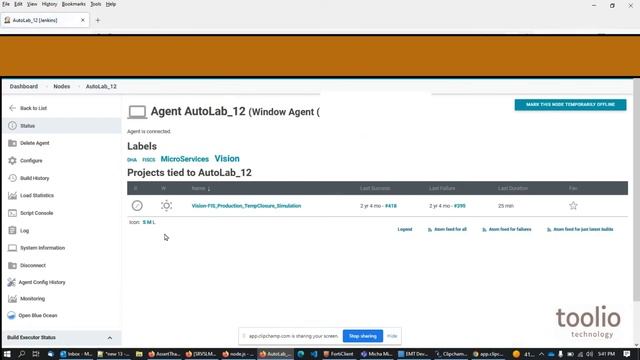Select the AutoLab_12 [Jenkins] browser tab
The height and width of the screenshot is (360, 640).
[x=45, y=20]
